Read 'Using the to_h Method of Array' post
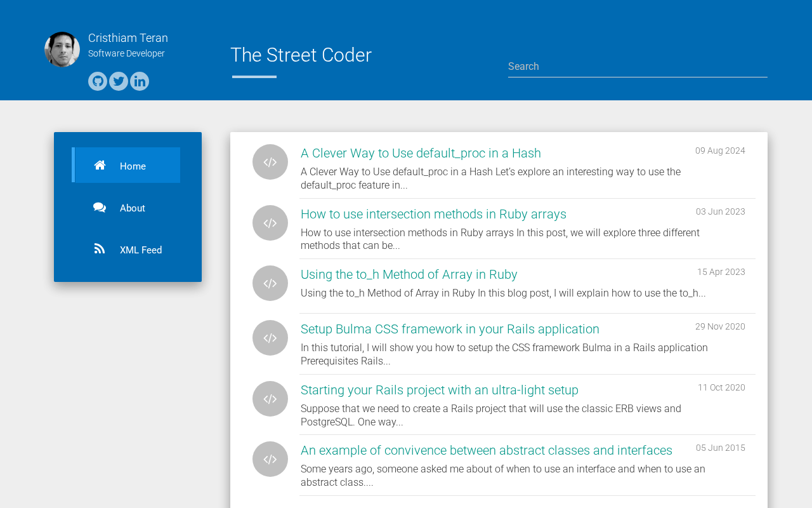 point(409,274)
